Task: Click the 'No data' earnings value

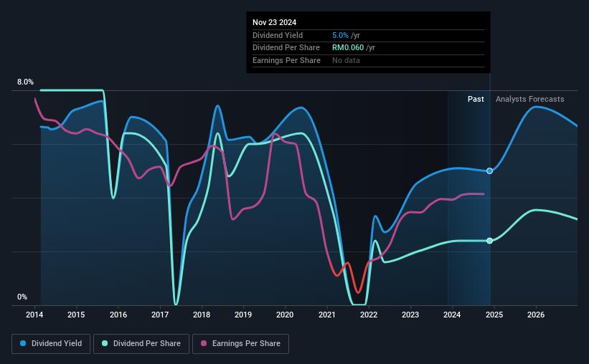Action: pyautogui.click(x=346, y=60)
